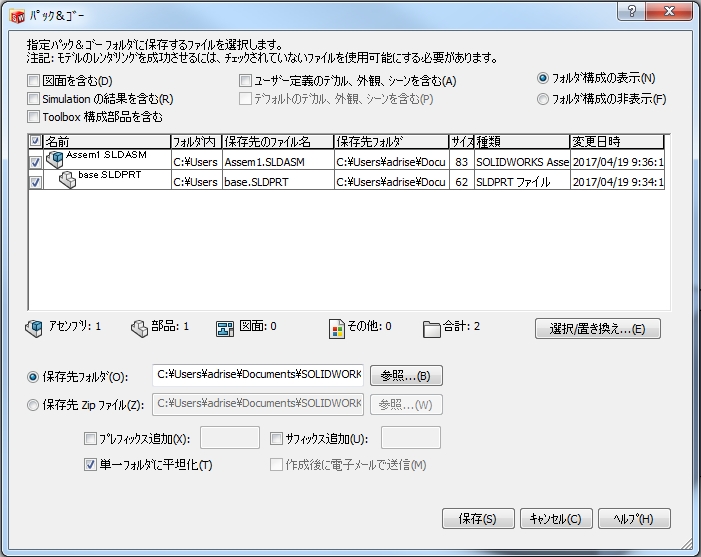701x557 pixels.
Task: Sort by 変更日時 column header
Action: click(615, 142)
